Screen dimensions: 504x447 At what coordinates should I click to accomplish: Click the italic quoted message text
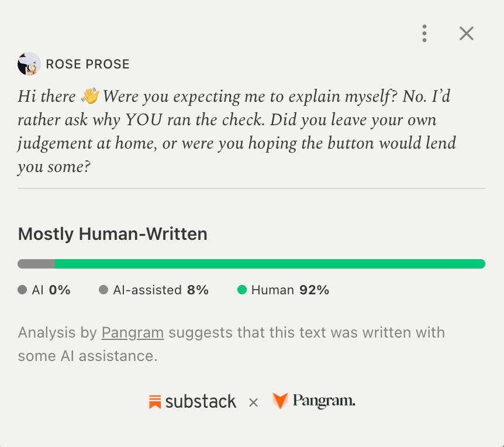point(237,131)
